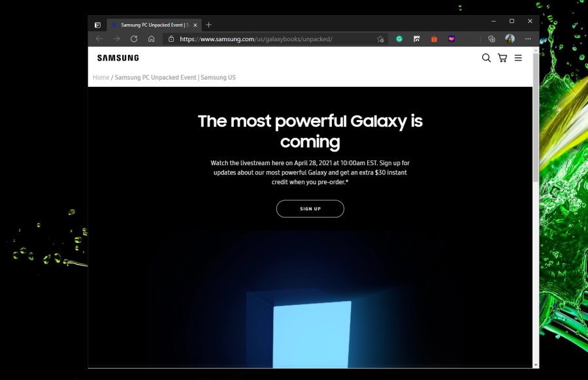Screen dimensions: 588x380
Task: Open the Samsung shopping cart
Action: pyautogui.click(x=502, y=57)
